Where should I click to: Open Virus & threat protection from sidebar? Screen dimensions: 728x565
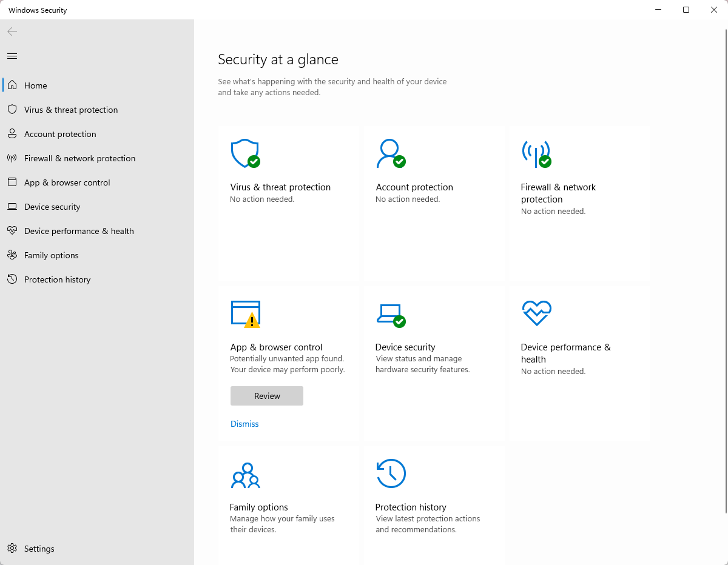coord(97,110)
